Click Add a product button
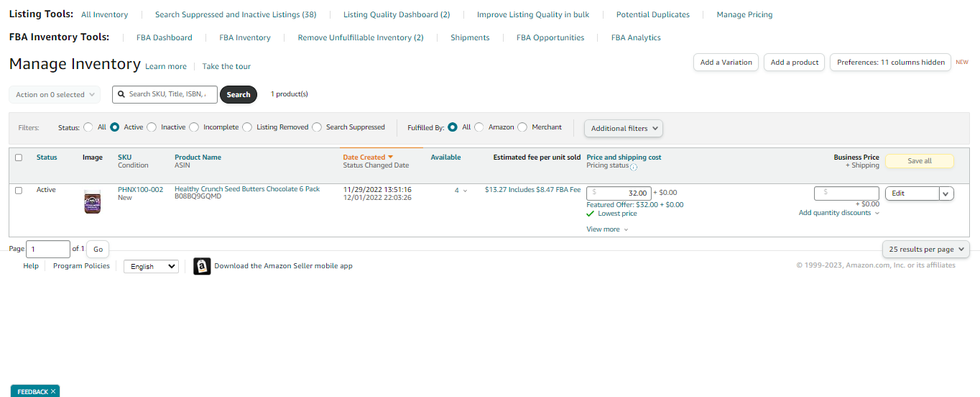This screenshot has height=397, width=980. click(795, 63)
